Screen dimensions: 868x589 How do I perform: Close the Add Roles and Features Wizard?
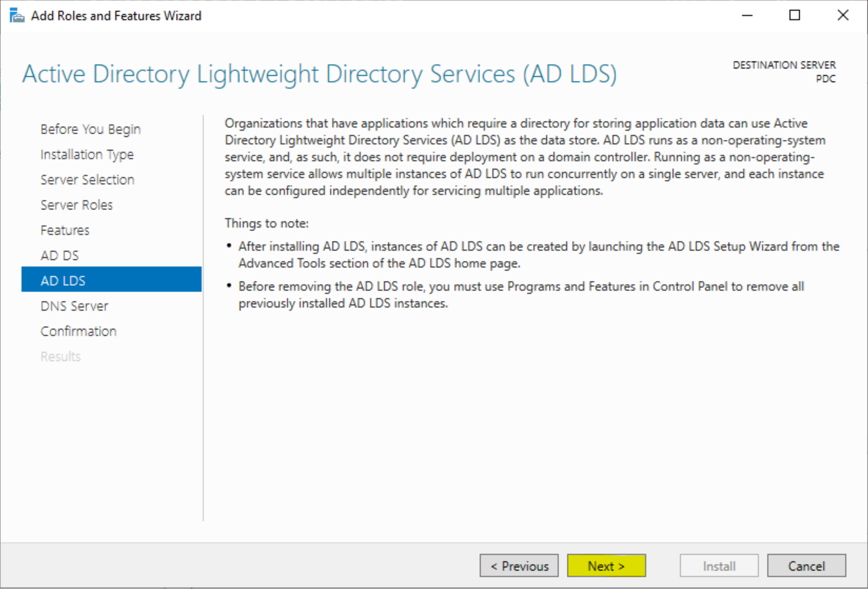tap(843, 16)
